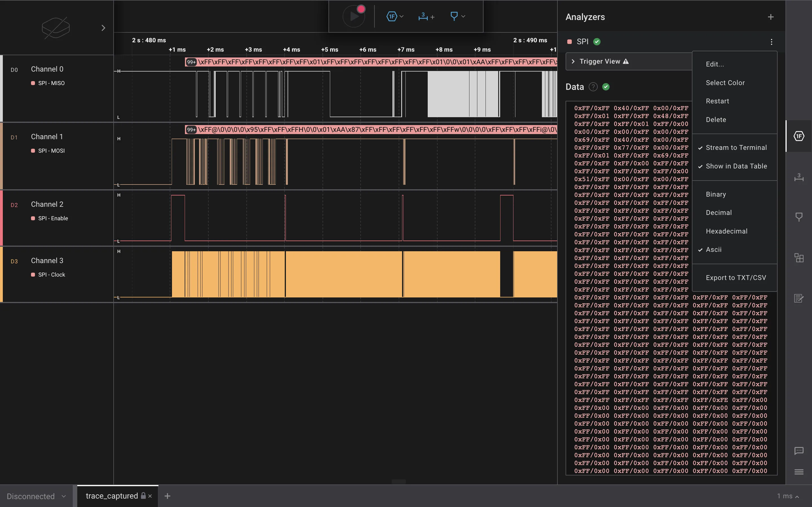Viewport: 812px width, 507px height.
Task: Select Export to TXT/CSV option
Action: click(x=735, y=277)
